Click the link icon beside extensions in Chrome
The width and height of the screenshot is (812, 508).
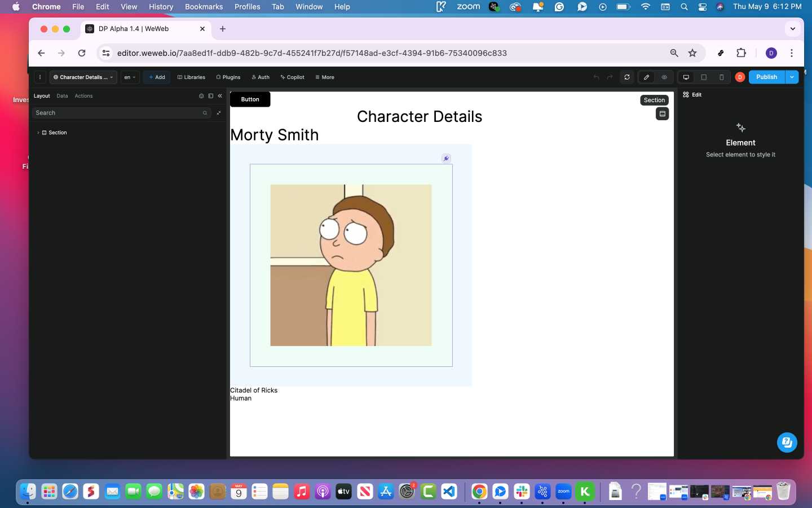coord(721,53)
